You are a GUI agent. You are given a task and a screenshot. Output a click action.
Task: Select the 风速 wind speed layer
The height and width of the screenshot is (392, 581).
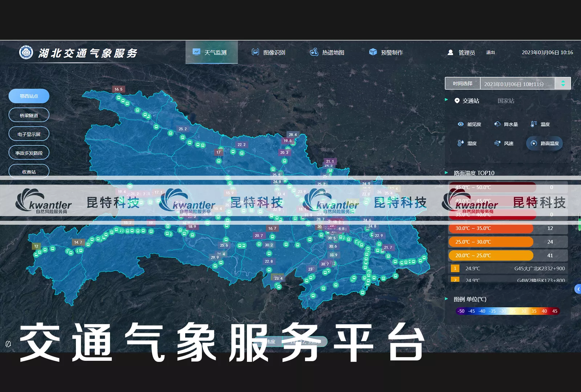(504, 143)
